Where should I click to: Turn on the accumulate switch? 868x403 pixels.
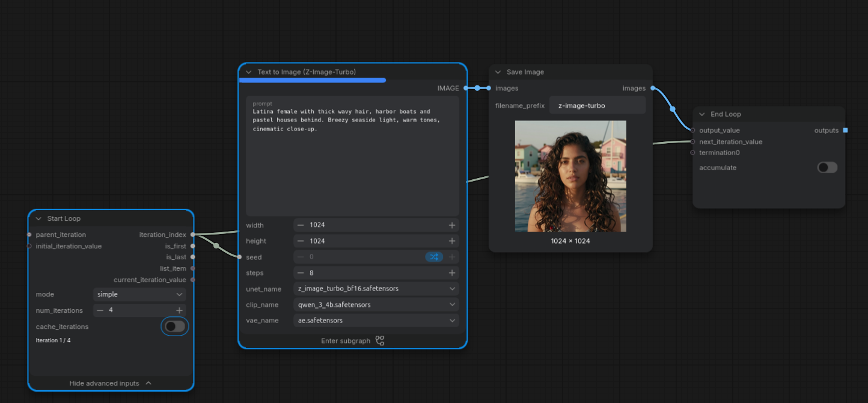coord(827,167)
